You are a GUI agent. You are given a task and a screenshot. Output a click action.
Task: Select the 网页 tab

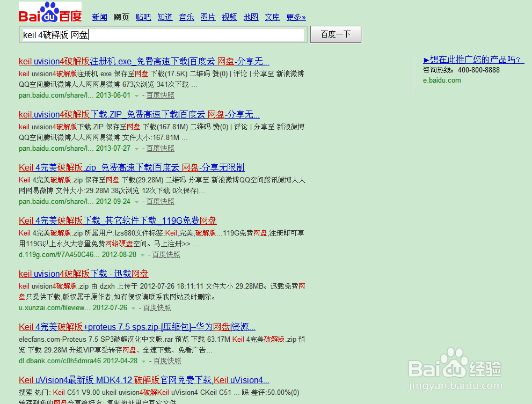[x=121, y=17]
